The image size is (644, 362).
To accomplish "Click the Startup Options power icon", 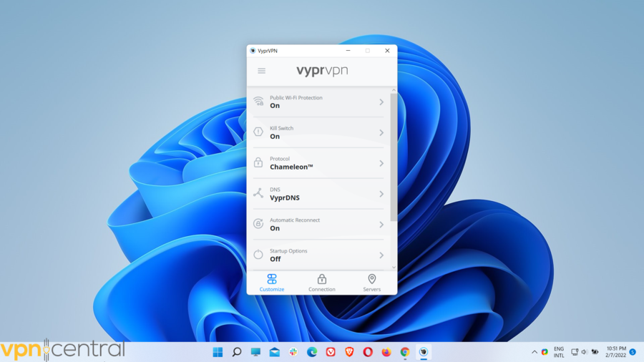I will [258, 255].
